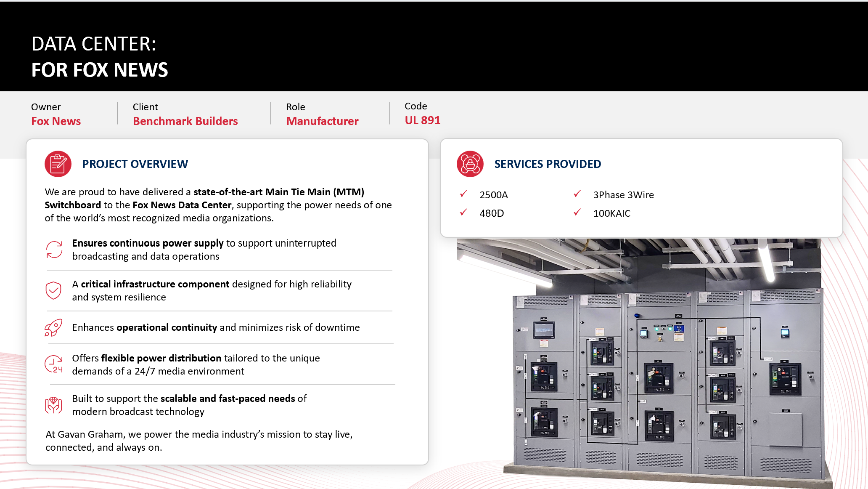Click the Manufacturer role label
The image size is (868, 489).
pyautogui.click(x=322, y=121)
